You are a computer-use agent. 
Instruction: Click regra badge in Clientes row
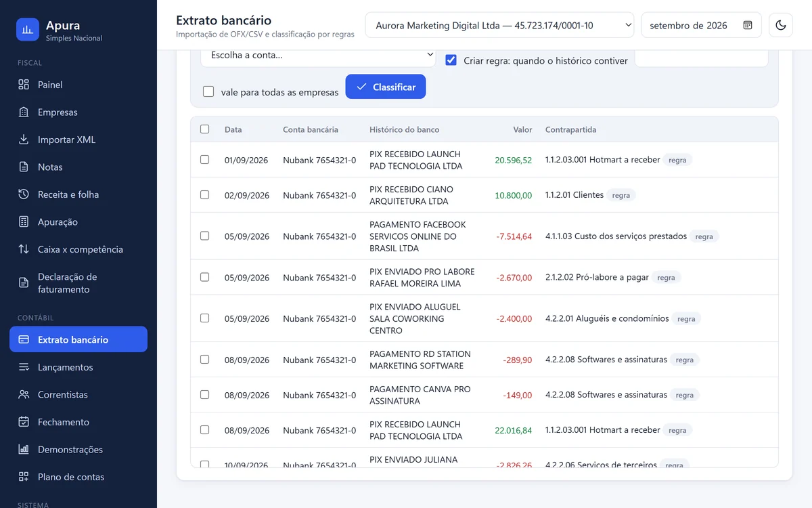point(621,195)
